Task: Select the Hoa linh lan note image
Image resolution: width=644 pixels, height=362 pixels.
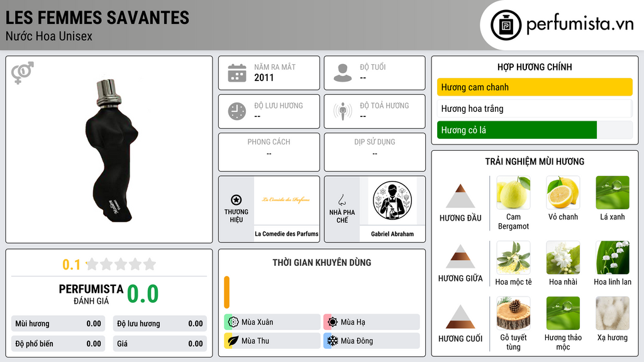Action: pos(613,258)
